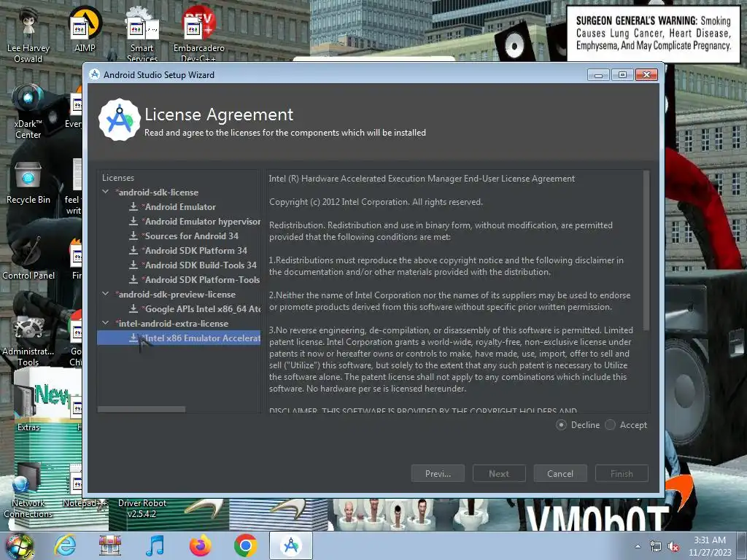Collapse the intel-android-extra-license tree node
Image resolution: width=747 pixels, height=560 pixels.
click(106, 323)
